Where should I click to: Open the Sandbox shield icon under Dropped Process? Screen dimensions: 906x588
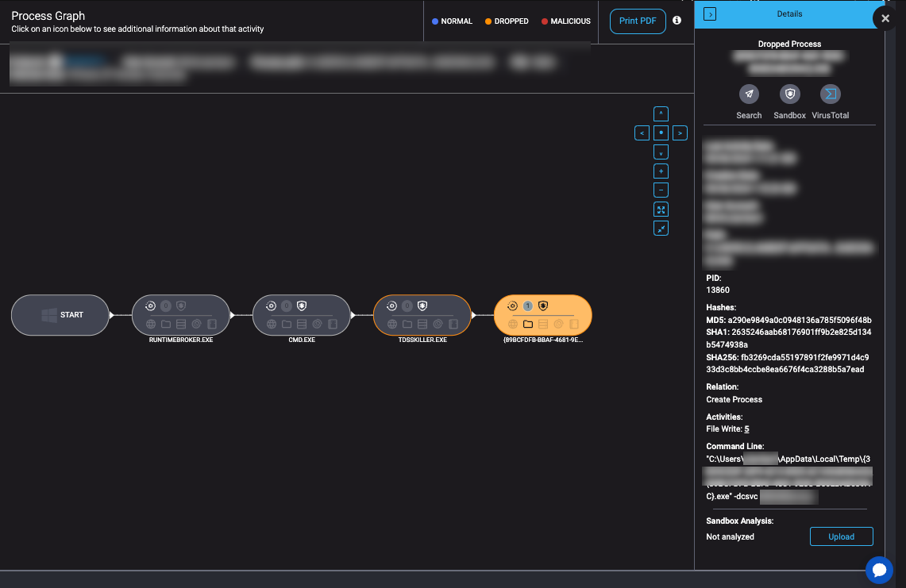789,94
